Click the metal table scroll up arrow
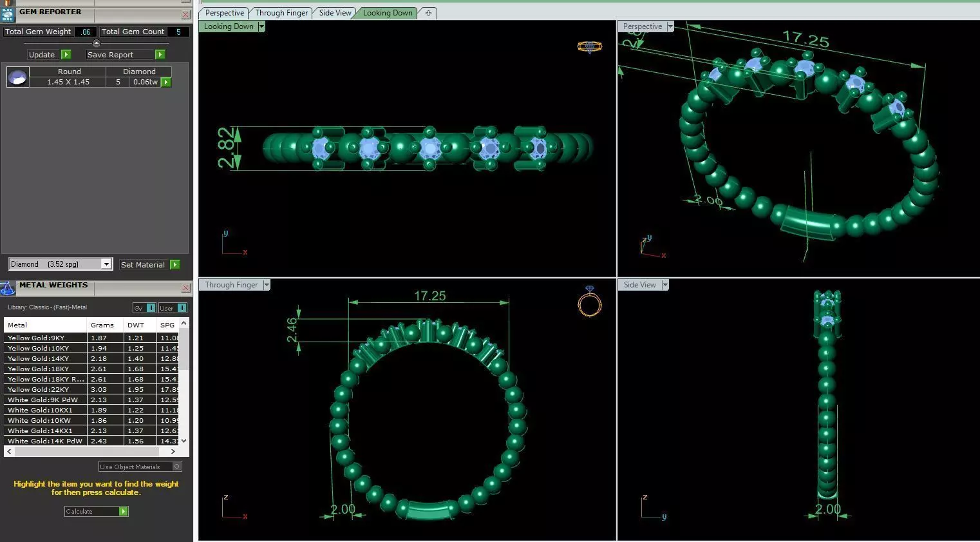 point(184,323)
